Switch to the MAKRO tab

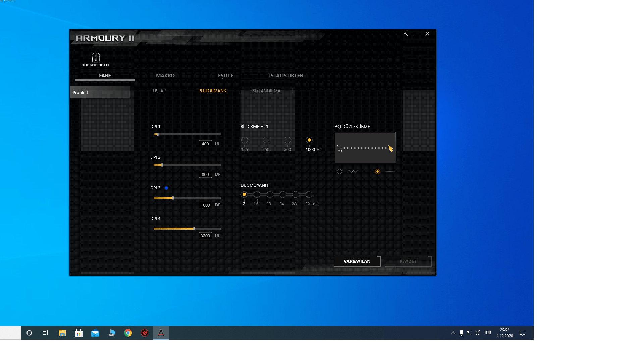pos(165,76)
